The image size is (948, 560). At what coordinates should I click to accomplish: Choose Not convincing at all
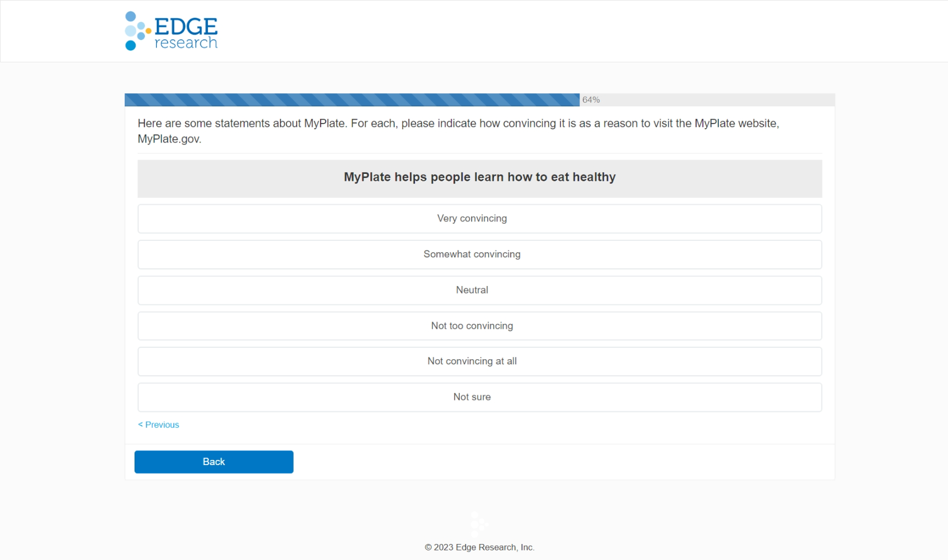480,362
